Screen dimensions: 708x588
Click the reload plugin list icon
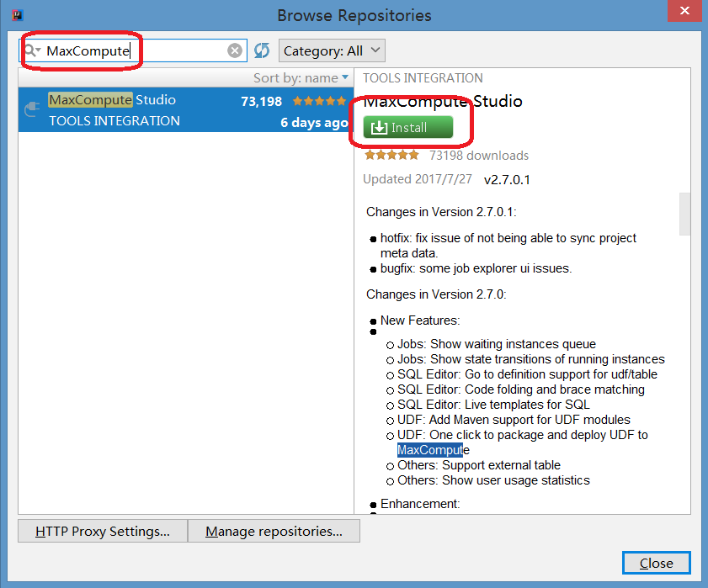point(262,50)
